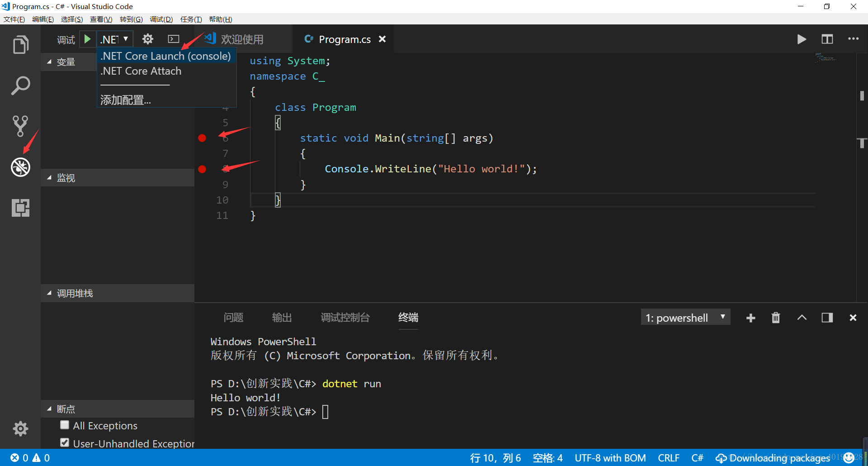Open the 选择(S) menu
868x466 pixels.
pos(72,19)
